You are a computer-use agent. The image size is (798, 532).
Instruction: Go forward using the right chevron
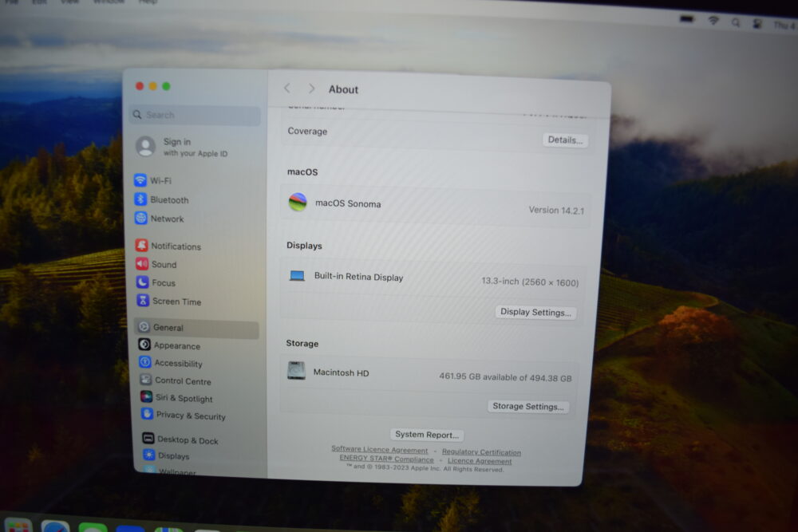point(311,89)
